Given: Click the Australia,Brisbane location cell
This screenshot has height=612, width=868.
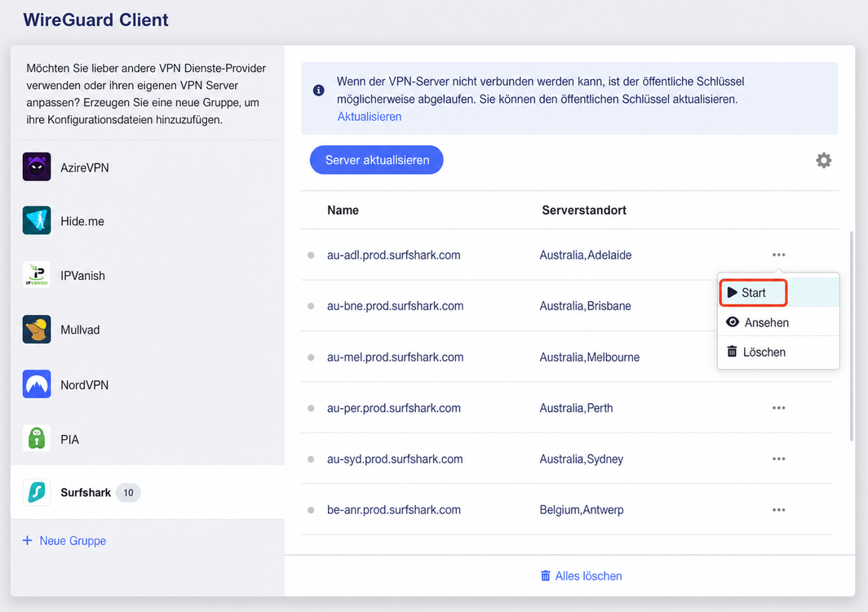Looking at the screenshot, I should point(585,306).
